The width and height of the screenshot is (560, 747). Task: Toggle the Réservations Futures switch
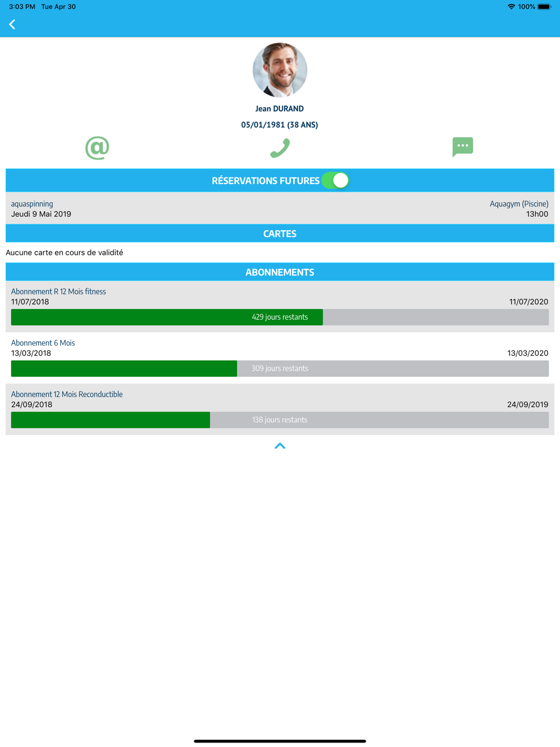(x=335, y=180)
